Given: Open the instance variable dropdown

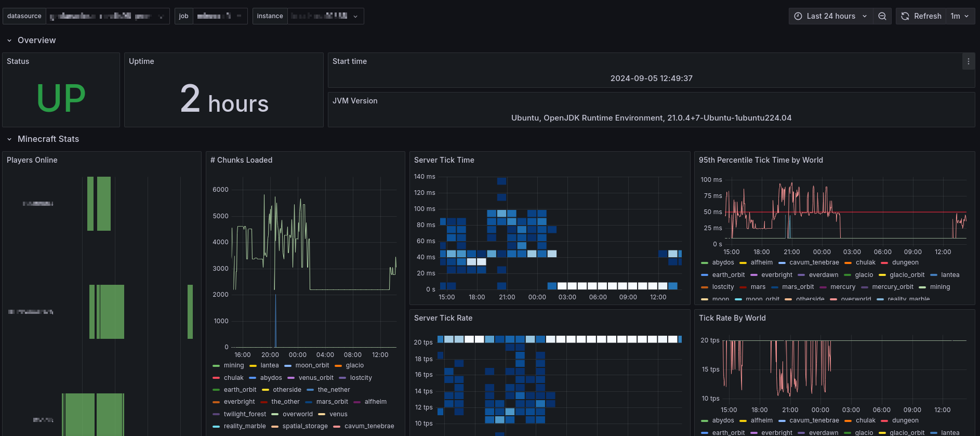Looking at the screenshot, I should [326, 16].
